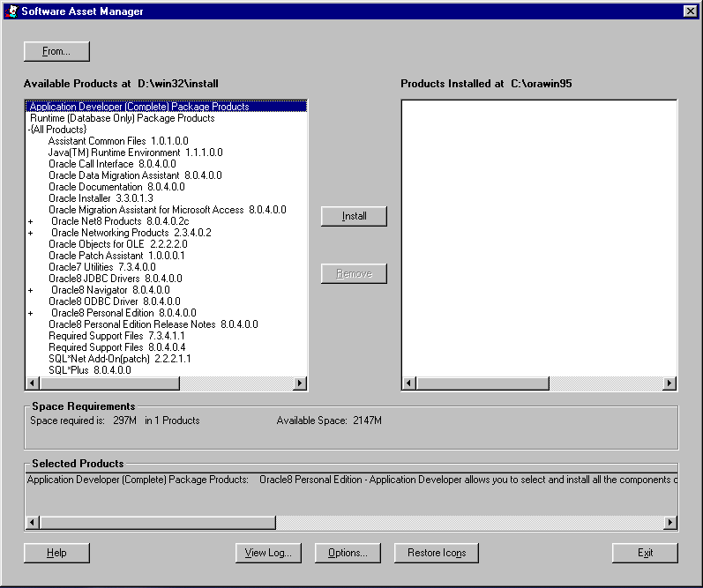703x588 pixels.
Task: Click the empty Products Installed list box
Action: coord(539,238)
